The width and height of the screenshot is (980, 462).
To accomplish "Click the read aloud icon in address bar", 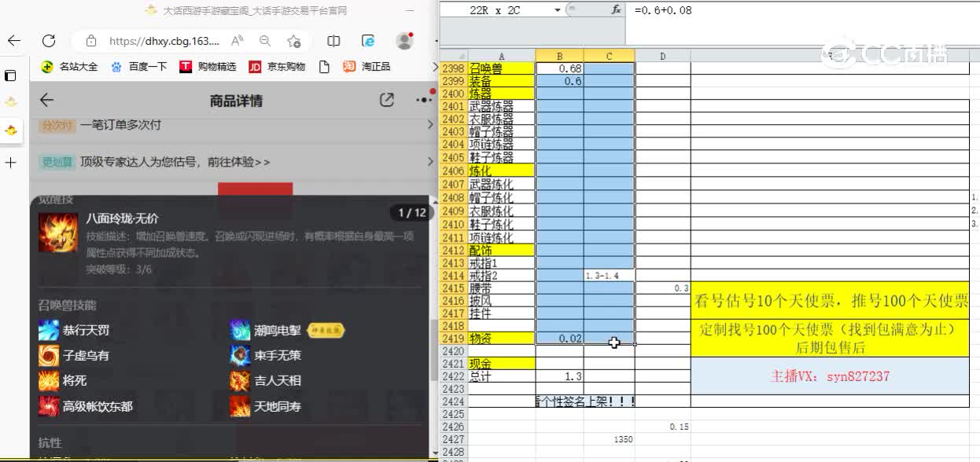I will (237, 41).
